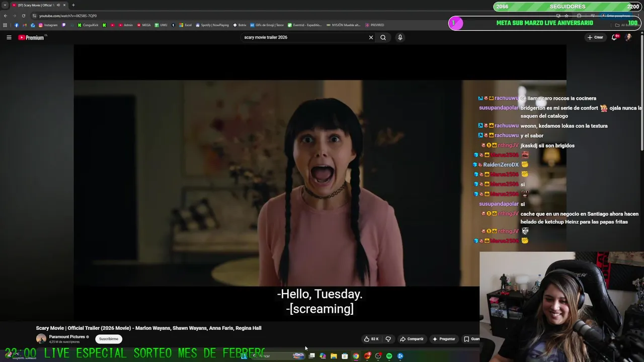Click chat user RaidenZeroDX
The width and height of the screenshot is (644, 362).
pos(501,165)
